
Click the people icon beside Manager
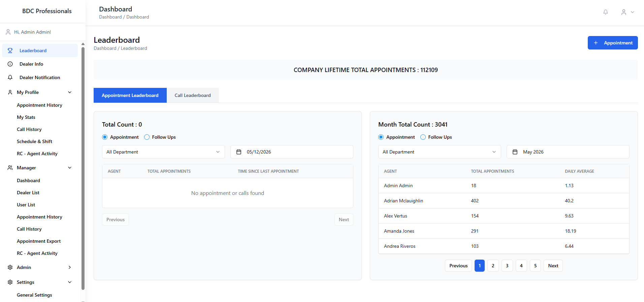[10, 168]
